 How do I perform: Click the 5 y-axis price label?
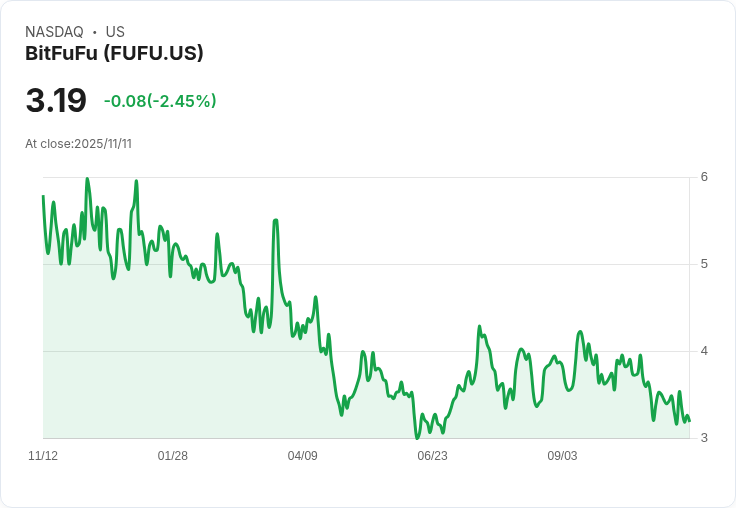[x=704, y=264]
